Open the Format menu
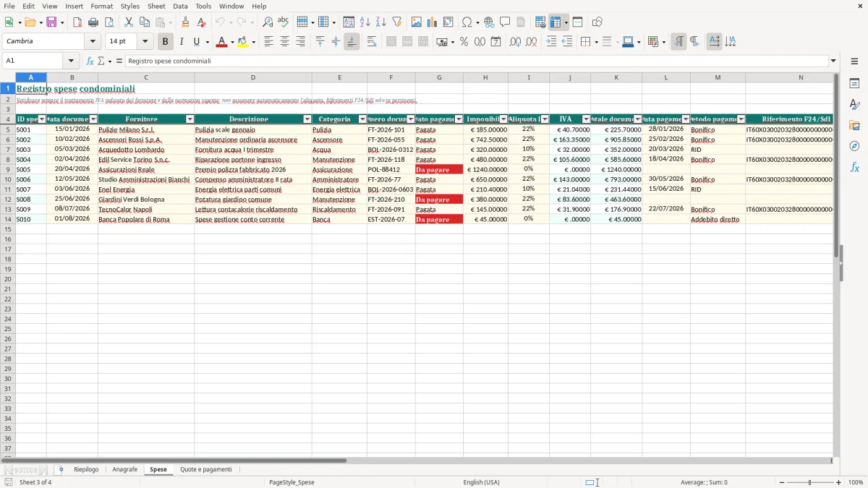 coord(101,6)
